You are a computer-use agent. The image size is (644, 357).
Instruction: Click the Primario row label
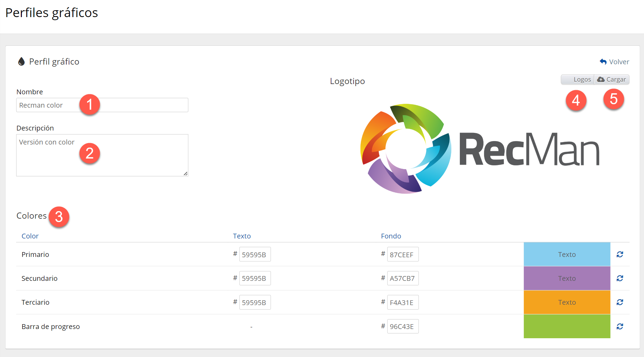tap(35, 255)
